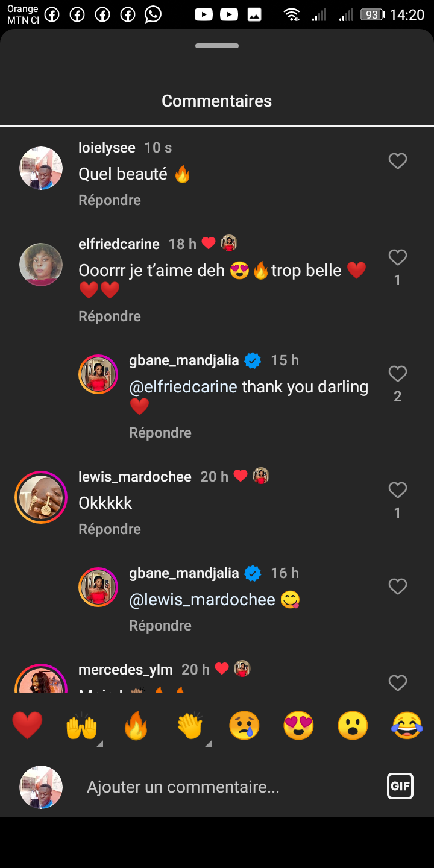The image size is (434, 868).
Task: Open skin tone options for clapping hands
Action: pyautogui.click(x=208, y=744)
